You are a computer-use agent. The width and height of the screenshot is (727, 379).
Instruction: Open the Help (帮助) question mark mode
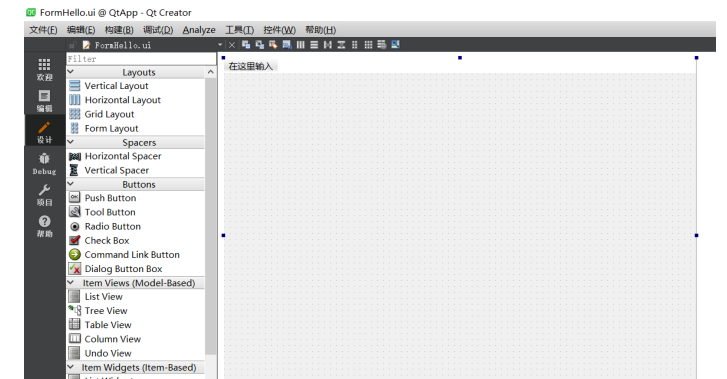[x=45, y=226]
